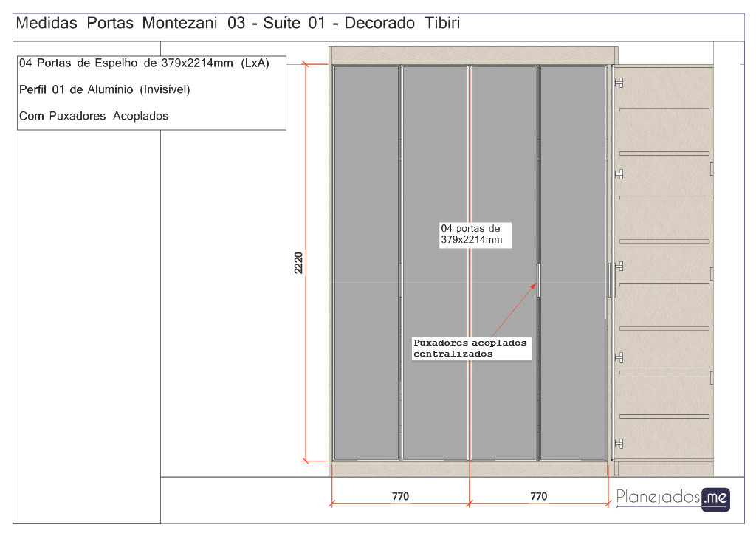756x536 pixels.
Task: Click the top shelf line in the side cabinet
Action: [664, 109]
